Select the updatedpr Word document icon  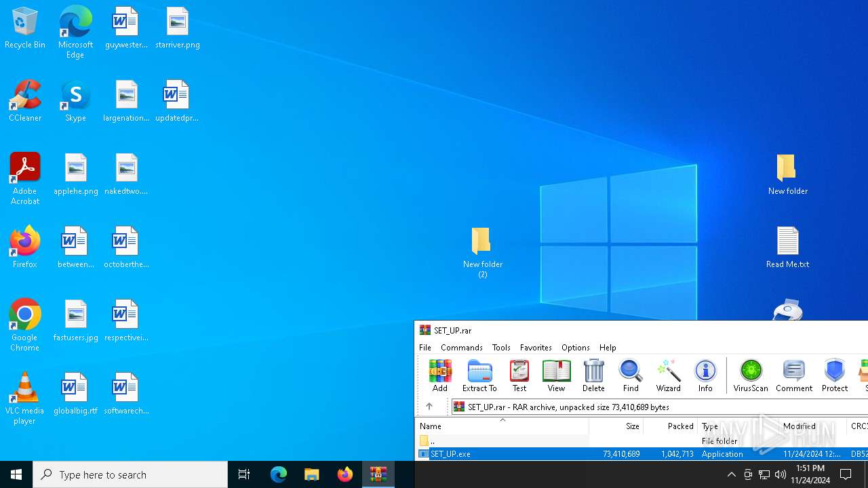pos(177,102)
